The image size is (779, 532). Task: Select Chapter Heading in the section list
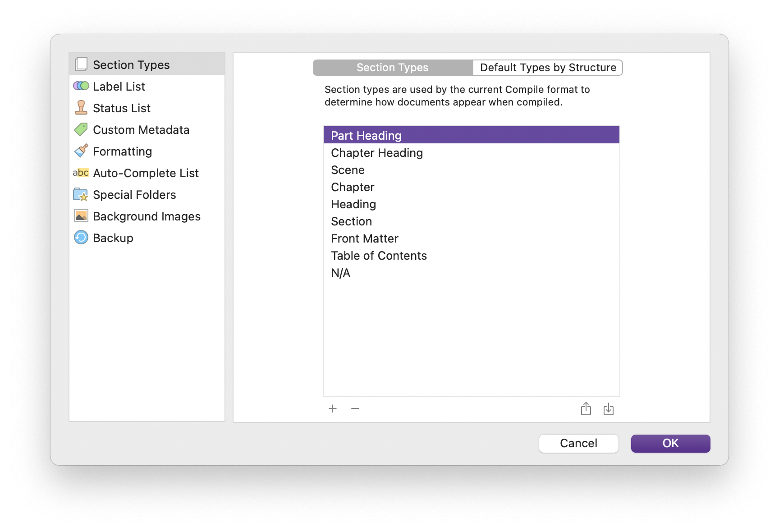377,153
